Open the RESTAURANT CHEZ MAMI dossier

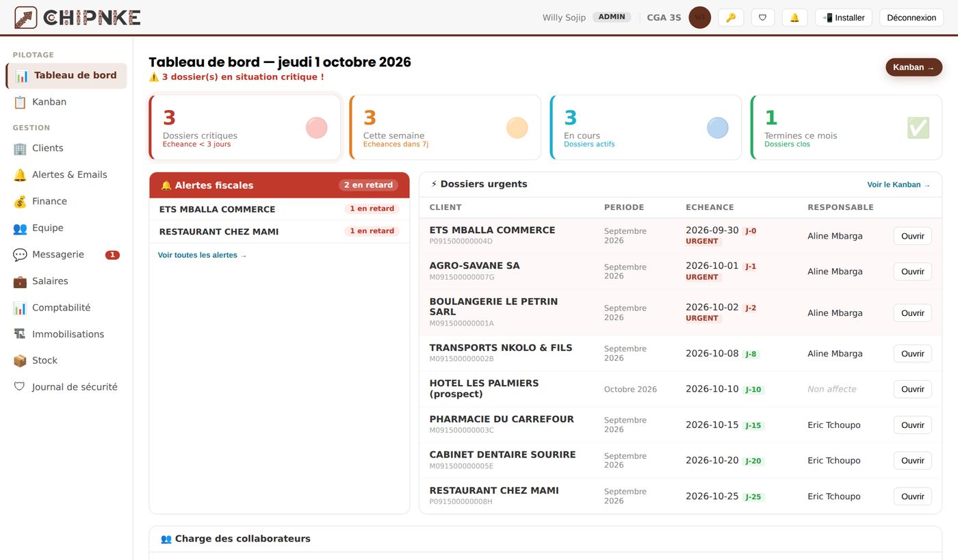[x=912, y=496]
